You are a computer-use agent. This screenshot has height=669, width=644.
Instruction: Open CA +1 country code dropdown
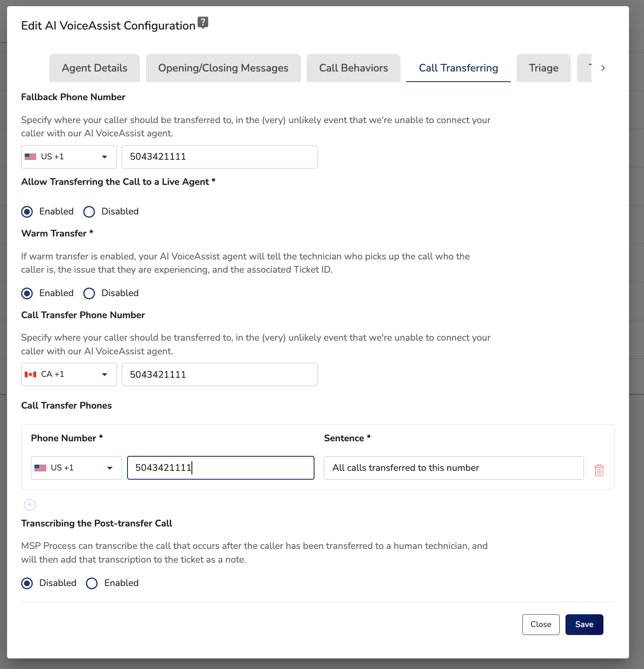tap(69, 374)
